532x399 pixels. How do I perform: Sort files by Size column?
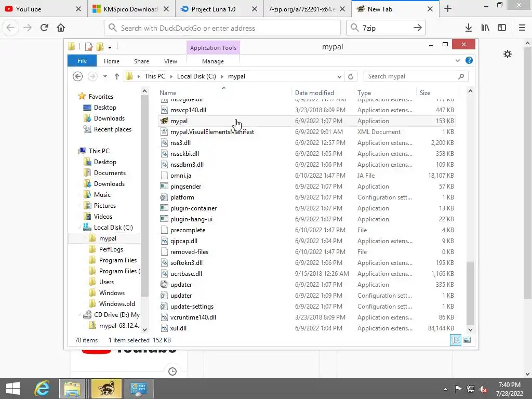437,92
